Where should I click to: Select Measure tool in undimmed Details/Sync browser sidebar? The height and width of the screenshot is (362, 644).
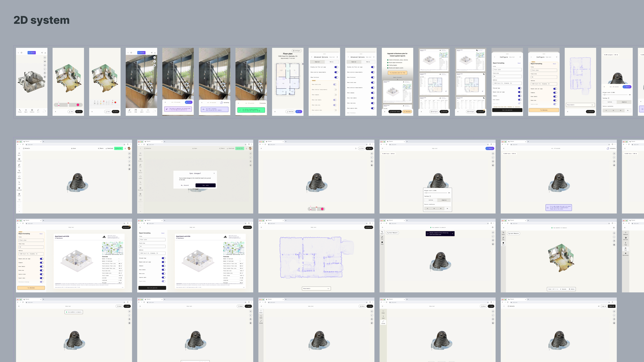19,171
